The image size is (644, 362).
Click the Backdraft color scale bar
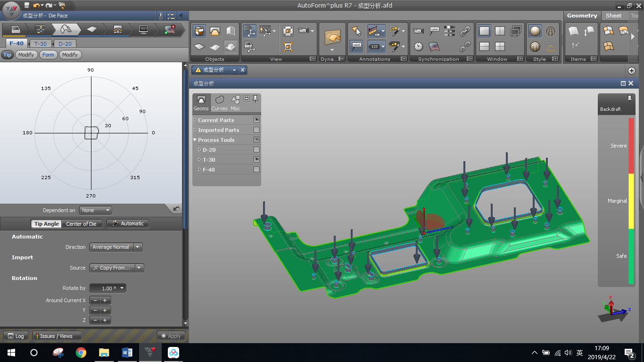coord(631,201)
